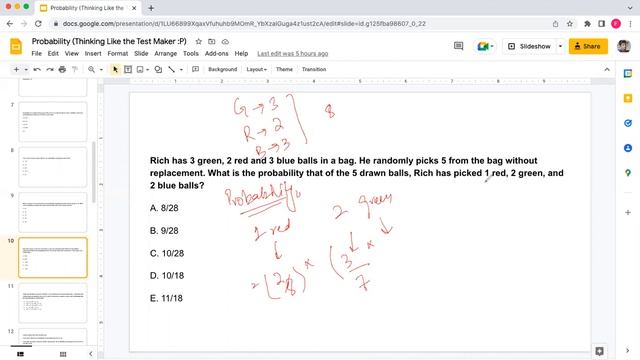Image resolution: width=640 pixels, height=360 pixels.
Task: Select the Shape tool
Action: point(158,69)
